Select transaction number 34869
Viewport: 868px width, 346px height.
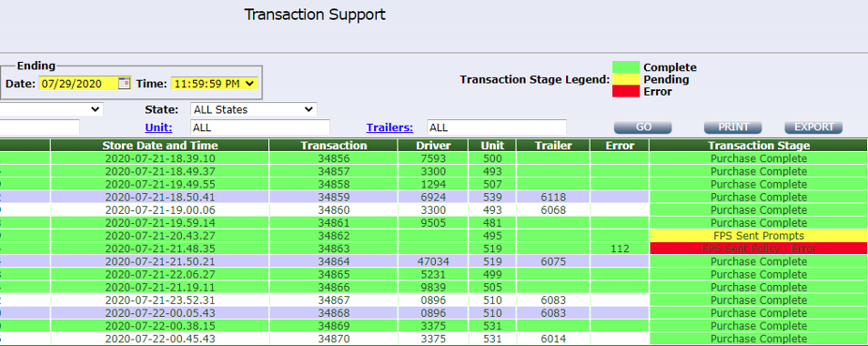(334, 326)
